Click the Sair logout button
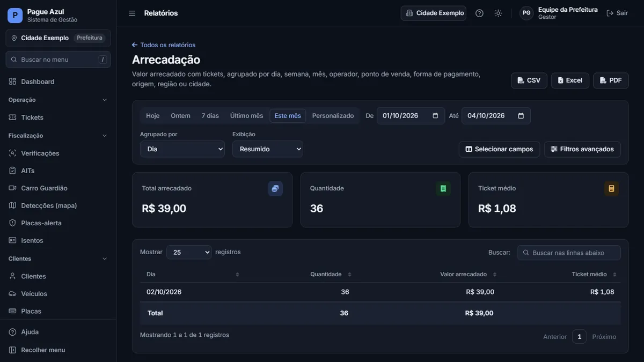Image resolution: width=644 pixels, height=362 pixels. coord(617,13)
